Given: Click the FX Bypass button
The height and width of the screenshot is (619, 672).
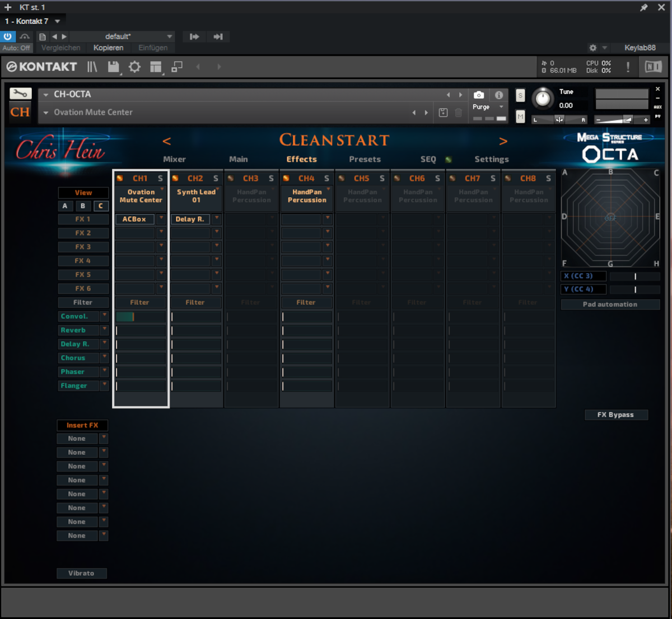Looking at the screenshot, I should [x=616, y=415].
